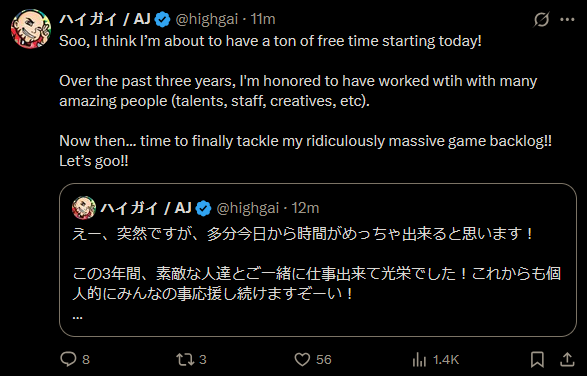Open the quoted tweet's 12m timestamp
The height and width of the screenshot is (376, 587).
point(305,208)
